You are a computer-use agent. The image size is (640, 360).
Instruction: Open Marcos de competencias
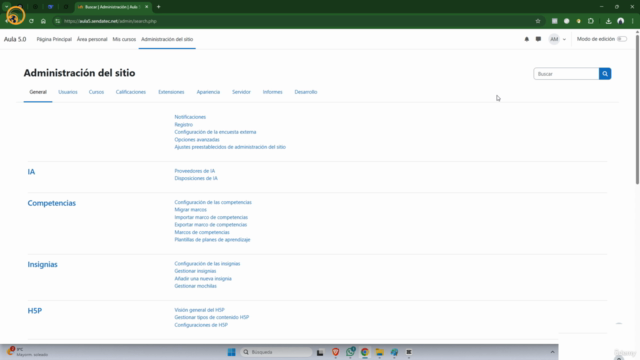[x=202, y=232]
